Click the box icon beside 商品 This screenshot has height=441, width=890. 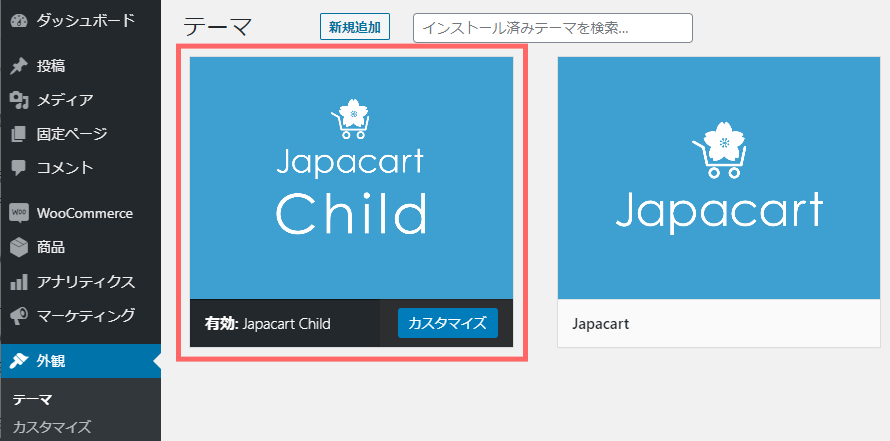19,247
